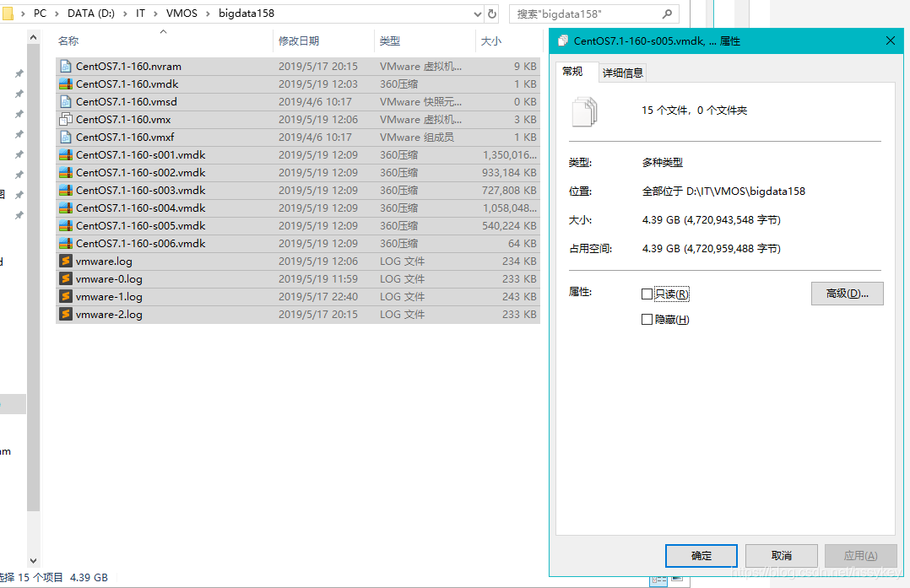
Task: Click the s005.vmdk archive icon
Action: click(66, 225)
